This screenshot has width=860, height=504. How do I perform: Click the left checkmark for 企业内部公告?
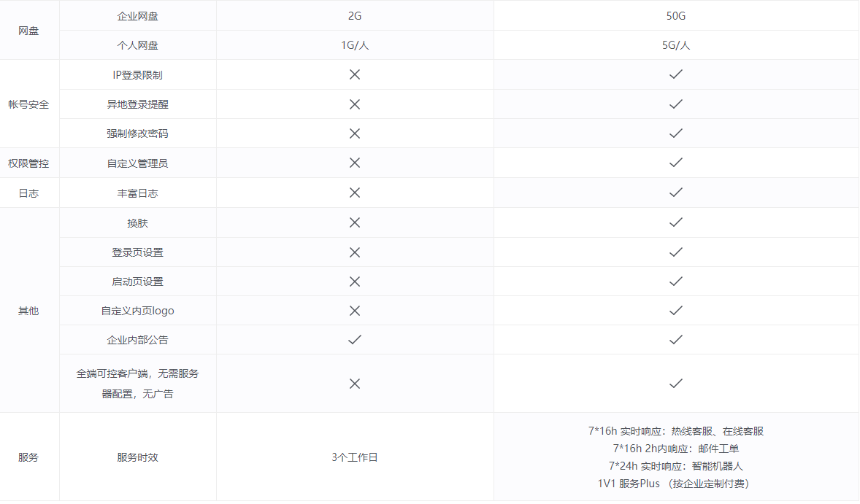355,340
